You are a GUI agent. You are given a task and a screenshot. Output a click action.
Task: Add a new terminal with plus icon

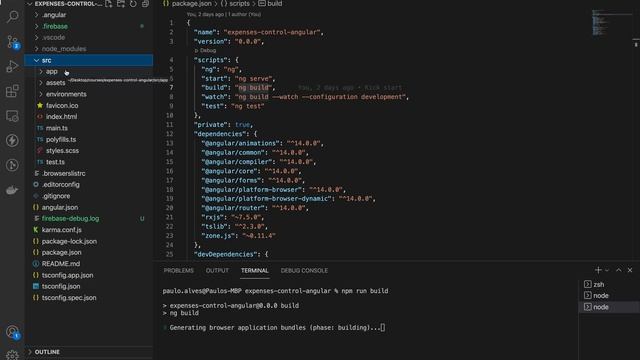click(x=598, y=270)
